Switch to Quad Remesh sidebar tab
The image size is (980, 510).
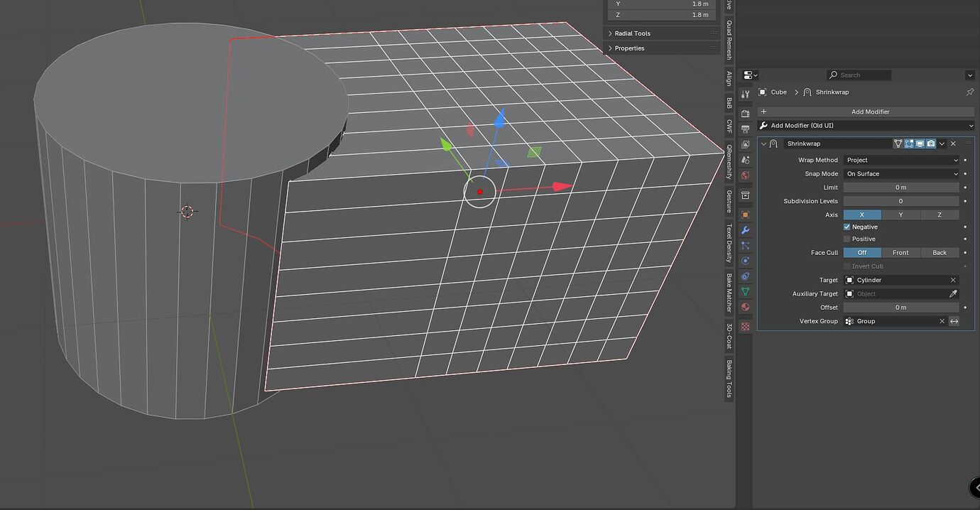click(x=729, y=38)
